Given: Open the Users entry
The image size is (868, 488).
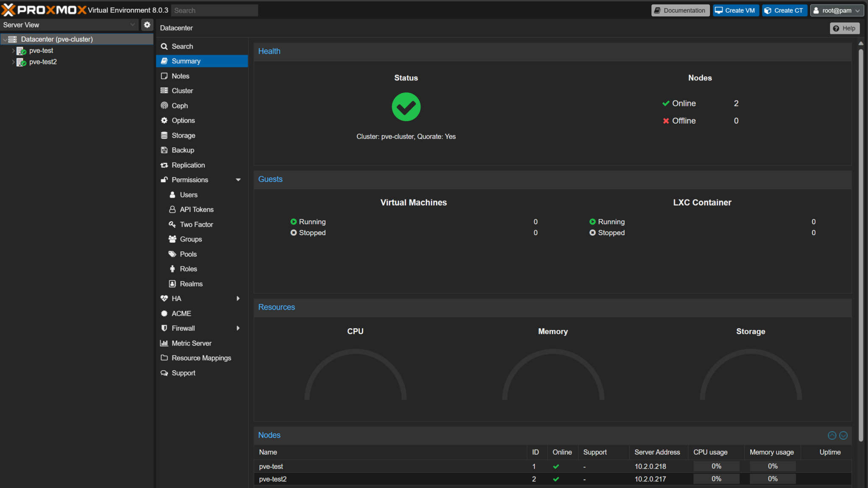Looking at the screenshot, I should click(x=202, y=195).
